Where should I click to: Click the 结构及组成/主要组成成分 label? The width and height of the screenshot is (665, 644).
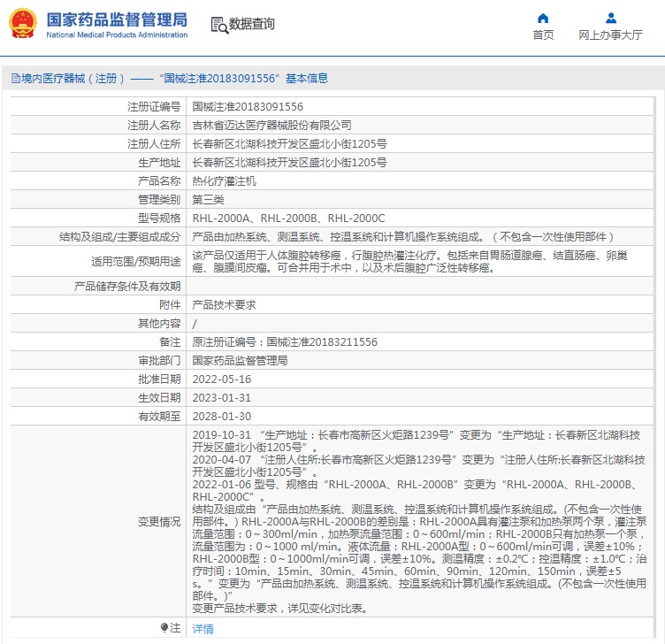click(120, 237)
